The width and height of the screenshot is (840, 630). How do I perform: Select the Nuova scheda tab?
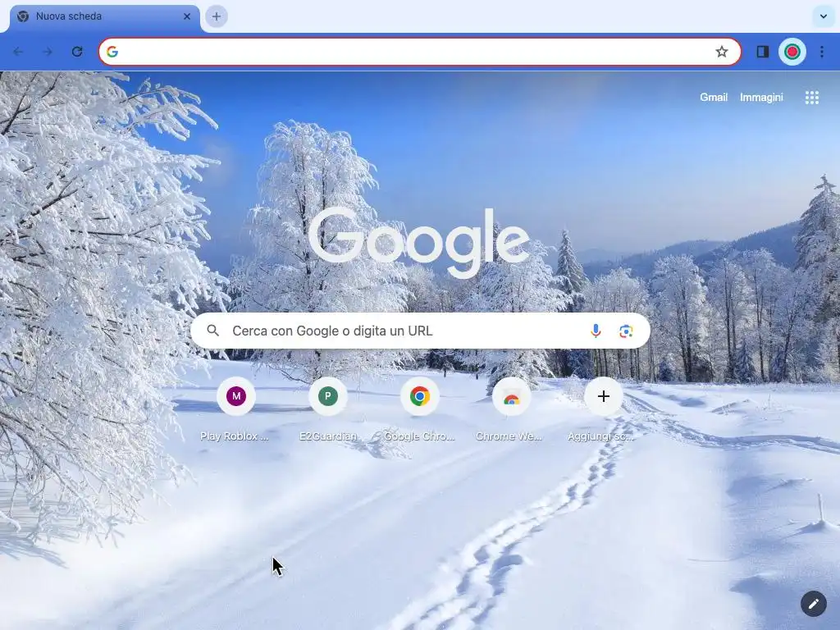[x=105, y=16]
